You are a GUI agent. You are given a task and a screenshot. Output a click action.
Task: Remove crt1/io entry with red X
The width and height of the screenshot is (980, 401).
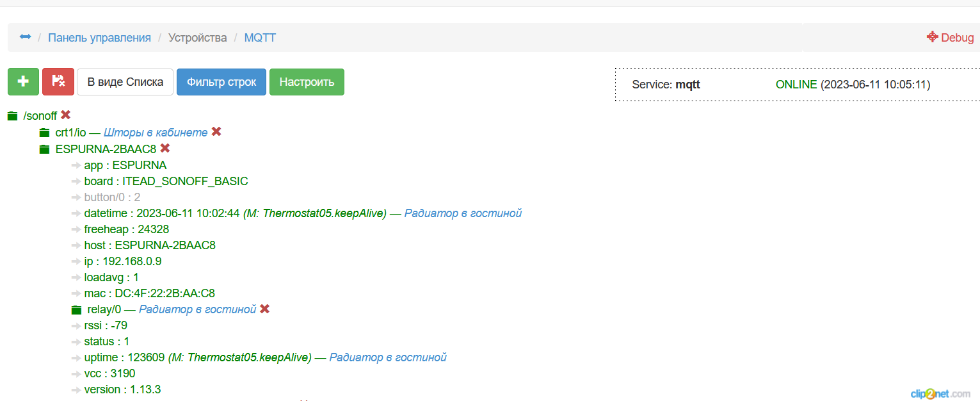click(216, 131)
